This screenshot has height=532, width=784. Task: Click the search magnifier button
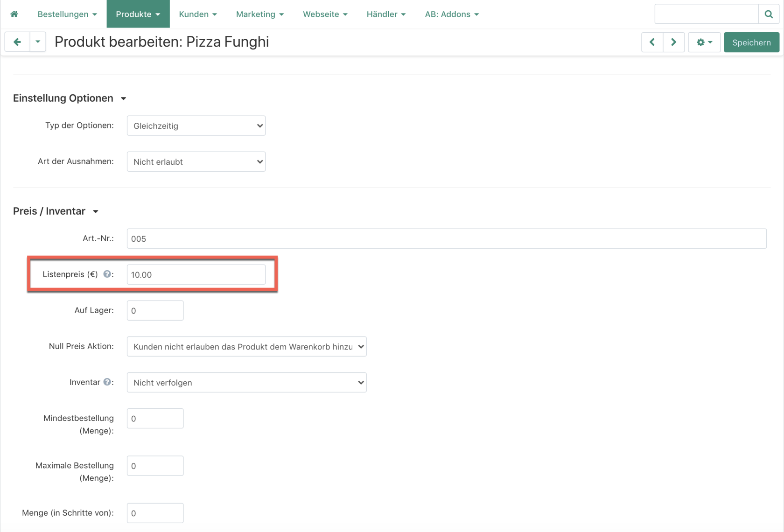coord(769,14)
